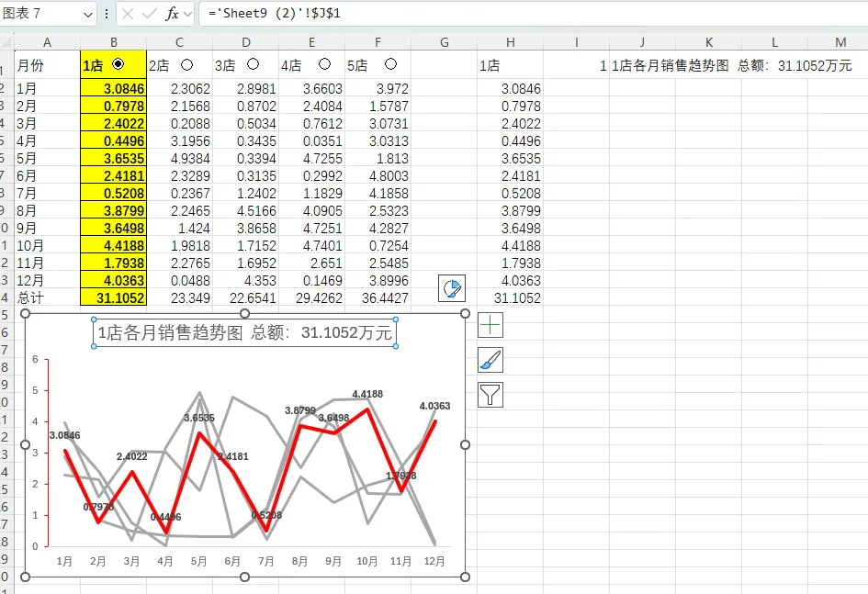Click the select-all corner of the sheet
868x594 pixels.
click(x=6, y=42)
